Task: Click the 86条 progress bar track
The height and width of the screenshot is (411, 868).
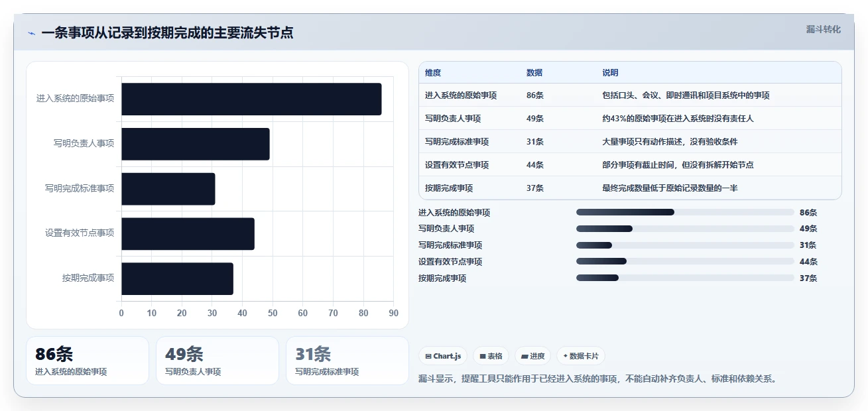Action: point(685,212)
